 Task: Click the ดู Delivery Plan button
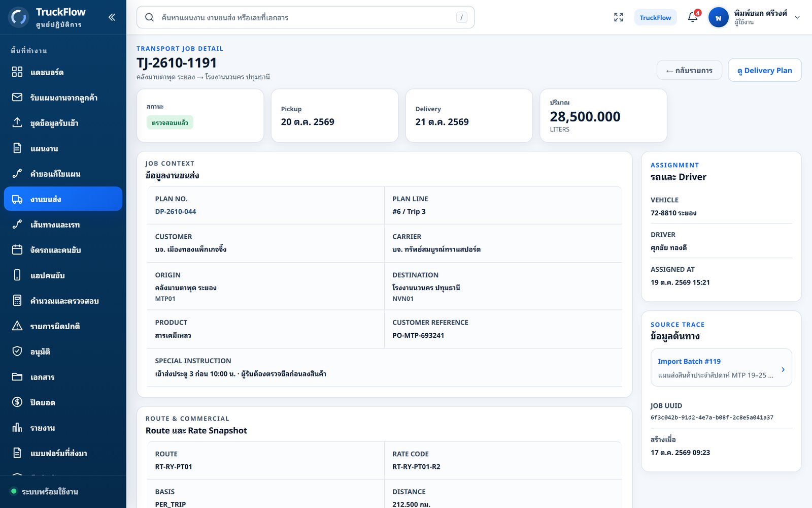tap(765, 70)
